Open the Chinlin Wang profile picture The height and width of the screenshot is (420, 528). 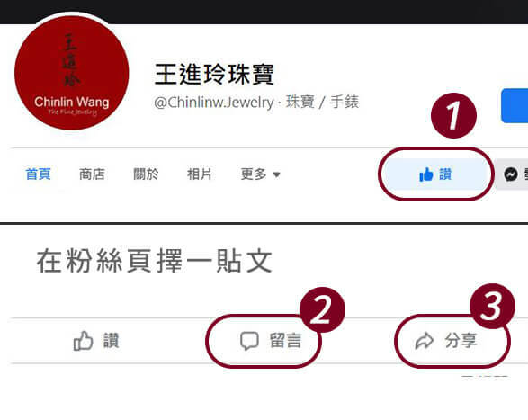(72, 73)
